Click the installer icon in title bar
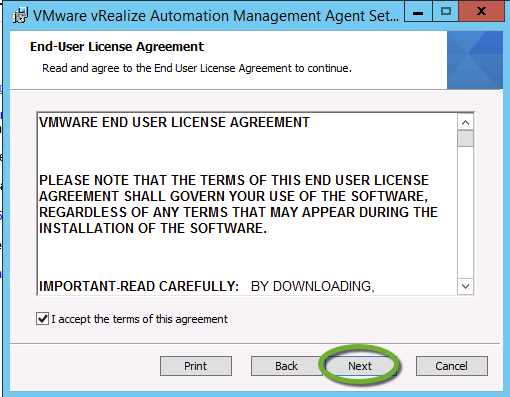 pyautogui.click(x=20, y=16)
